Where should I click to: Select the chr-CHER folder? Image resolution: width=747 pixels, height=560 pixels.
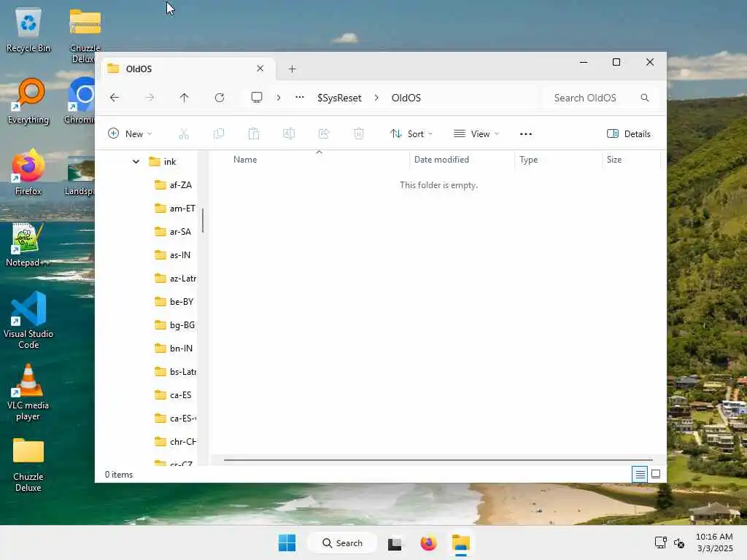(175, 442)
